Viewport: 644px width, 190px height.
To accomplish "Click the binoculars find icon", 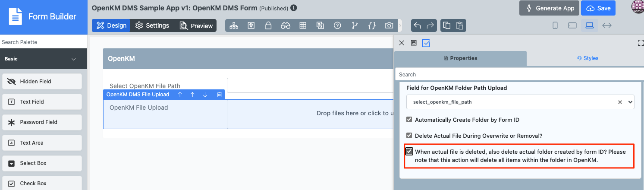I will (286, 25).
